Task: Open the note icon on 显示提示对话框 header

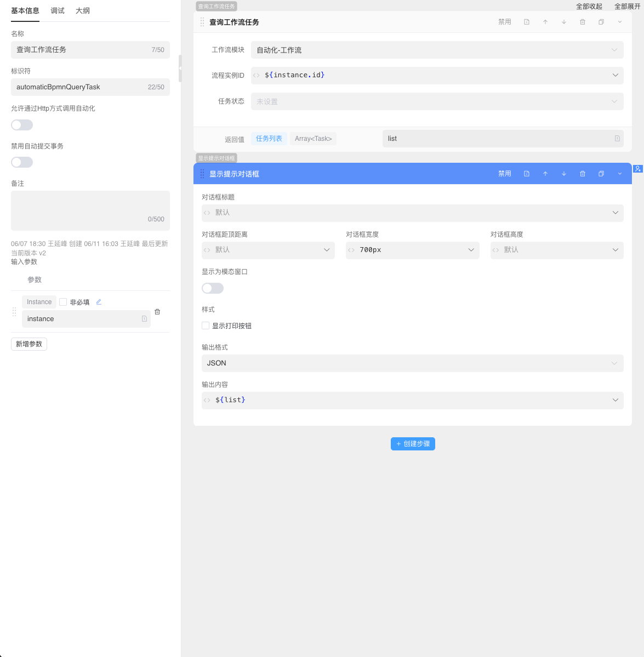Action: [x=527, y=174]
